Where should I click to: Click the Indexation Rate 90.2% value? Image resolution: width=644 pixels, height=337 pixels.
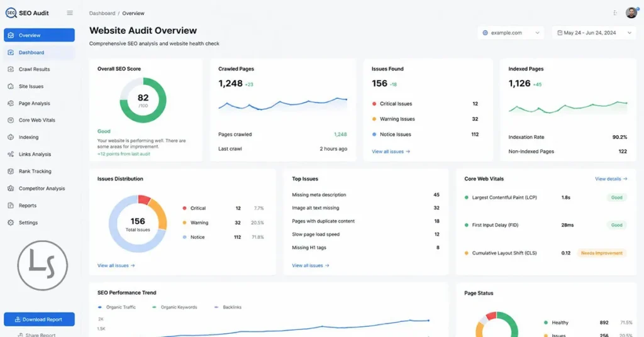click(x=619, y=137)
